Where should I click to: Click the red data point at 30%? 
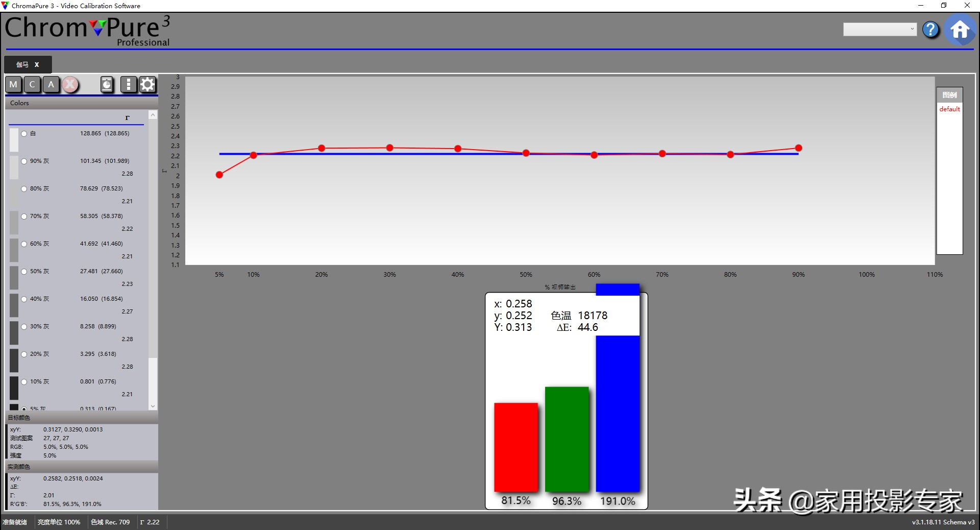[x=389, y=148]
